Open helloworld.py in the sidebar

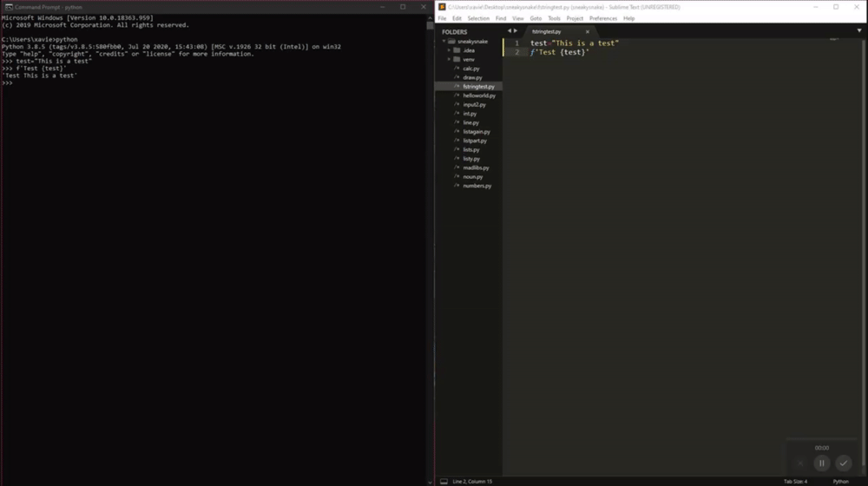[479, 95]
